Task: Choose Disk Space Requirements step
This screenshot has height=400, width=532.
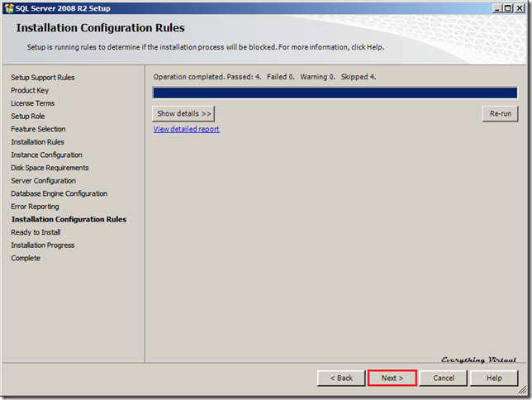Action: coord(50,168)
